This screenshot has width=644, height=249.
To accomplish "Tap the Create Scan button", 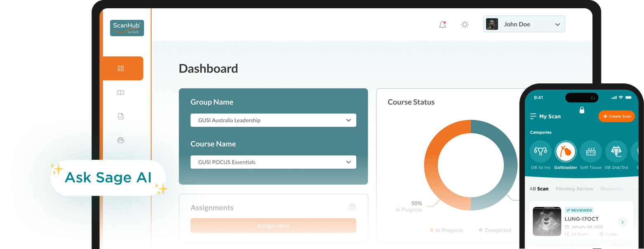I will [616, 116].
